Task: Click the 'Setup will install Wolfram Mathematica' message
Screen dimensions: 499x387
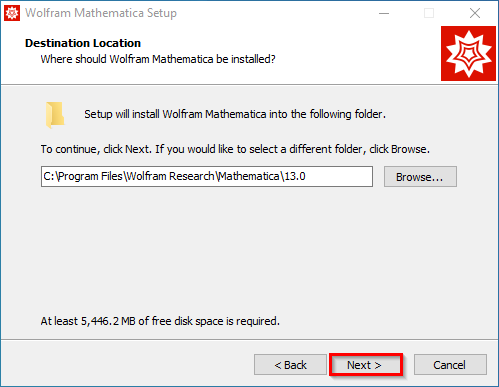Action: click(235, 114)
